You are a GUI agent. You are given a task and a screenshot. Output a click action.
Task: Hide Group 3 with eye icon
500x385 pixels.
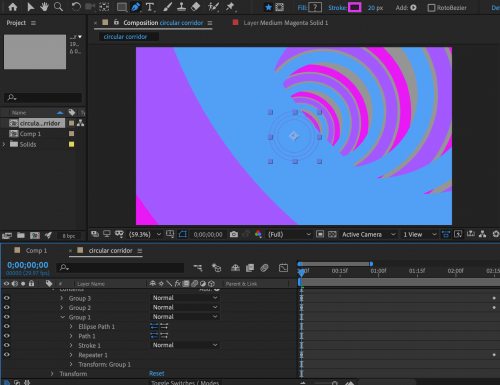(x=7, y=298)
